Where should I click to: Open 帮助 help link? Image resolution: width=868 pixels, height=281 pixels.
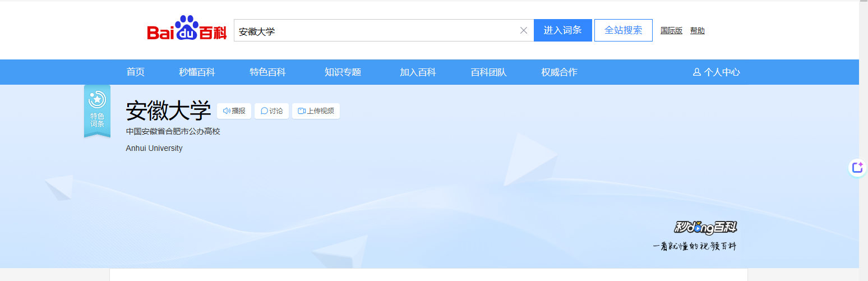click(698, 31)
